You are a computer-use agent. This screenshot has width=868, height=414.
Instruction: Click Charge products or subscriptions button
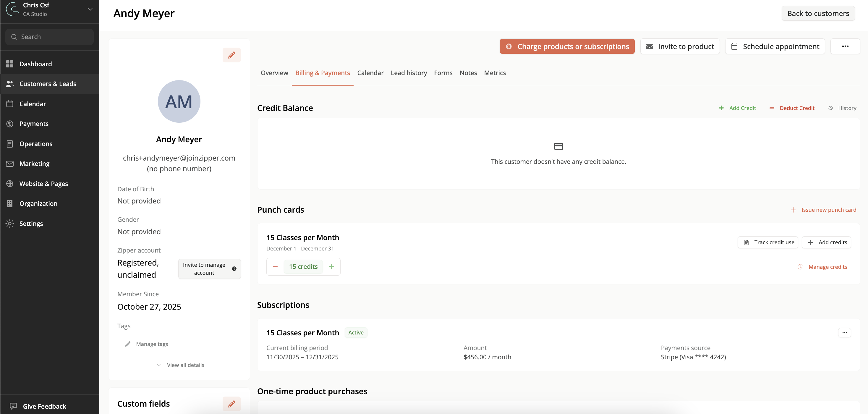pos(567,46)
